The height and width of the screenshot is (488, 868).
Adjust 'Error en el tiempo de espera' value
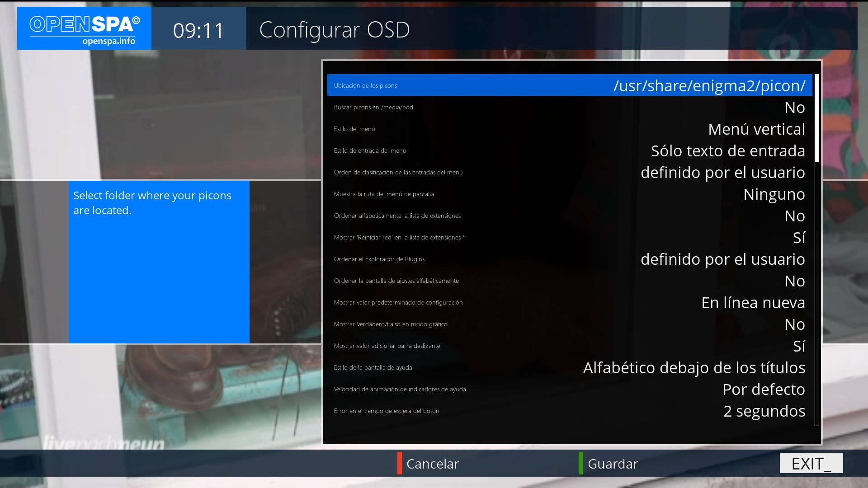[x=764, y=411]
